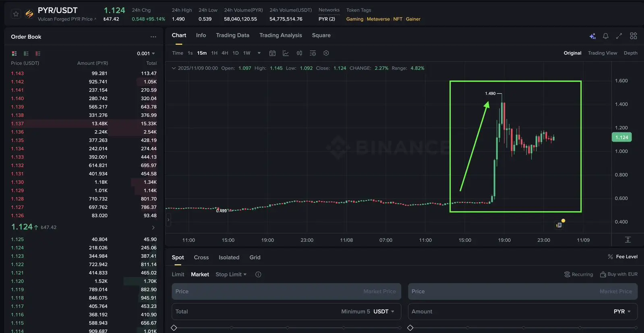Select the 1H chart interval
Viewport: 644px width, 333px height.
point(214,53)
